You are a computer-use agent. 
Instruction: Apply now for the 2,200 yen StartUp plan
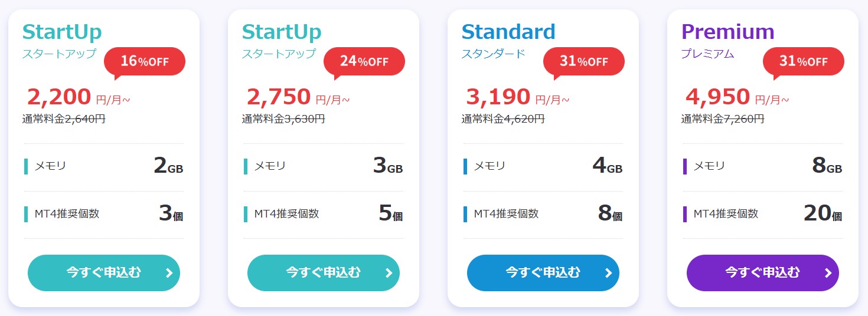pos(104,273)
